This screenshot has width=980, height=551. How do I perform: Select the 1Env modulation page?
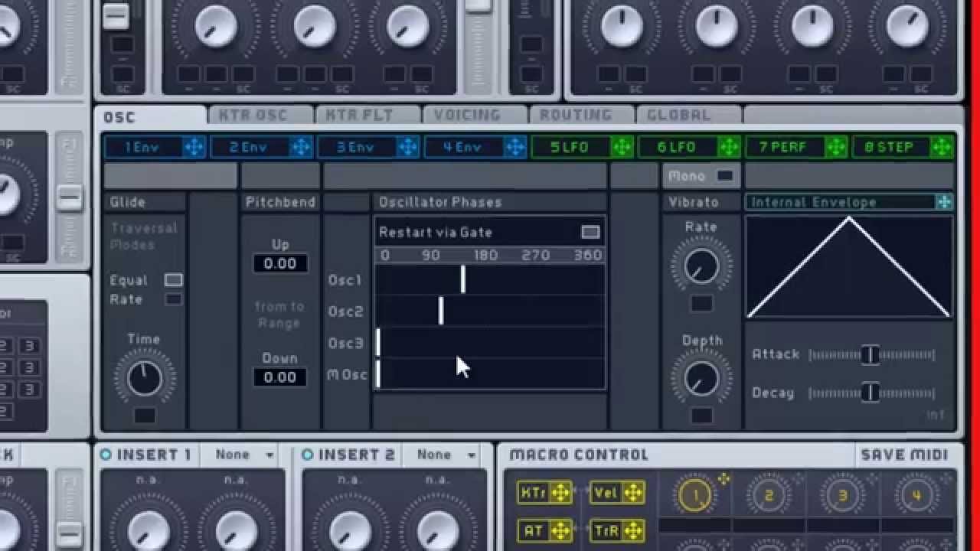(x=144, y=147)
